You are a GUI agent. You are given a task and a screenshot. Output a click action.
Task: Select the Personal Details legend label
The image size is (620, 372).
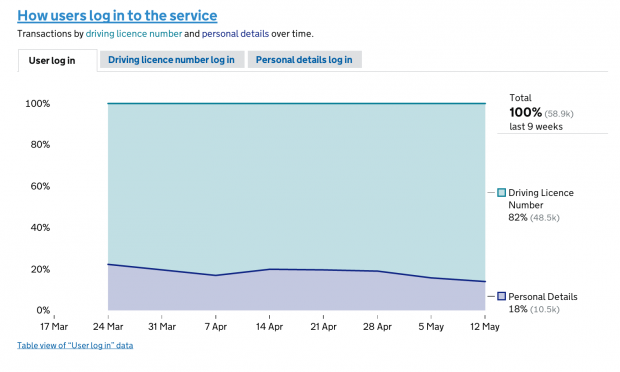point(542,296)
